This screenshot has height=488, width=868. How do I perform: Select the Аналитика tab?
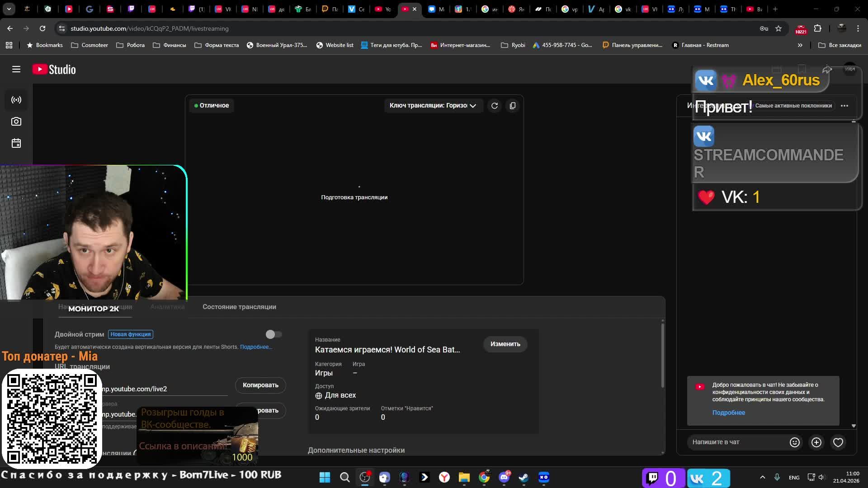click(x=167, y=307)
